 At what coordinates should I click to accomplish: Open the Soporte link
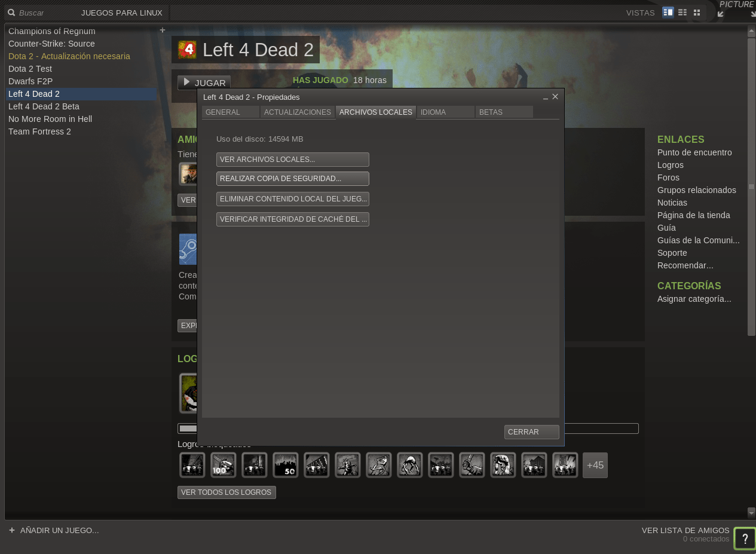pos(672,253)
